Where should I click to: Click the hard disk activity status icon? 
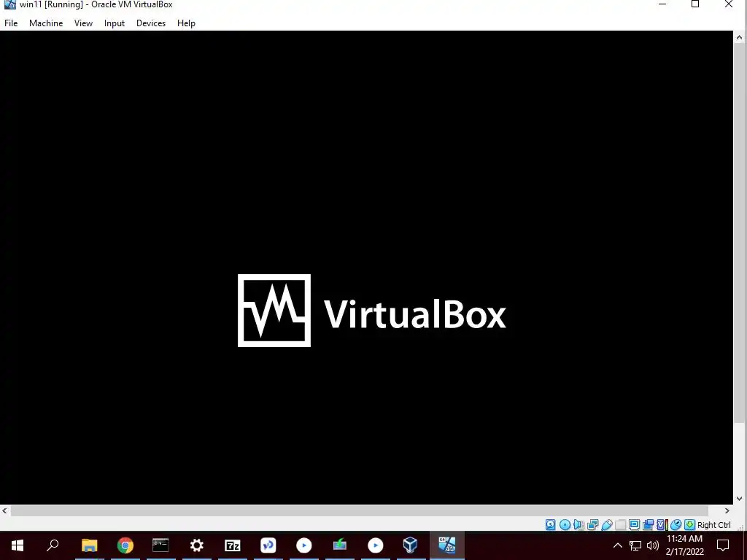point(550,525)
